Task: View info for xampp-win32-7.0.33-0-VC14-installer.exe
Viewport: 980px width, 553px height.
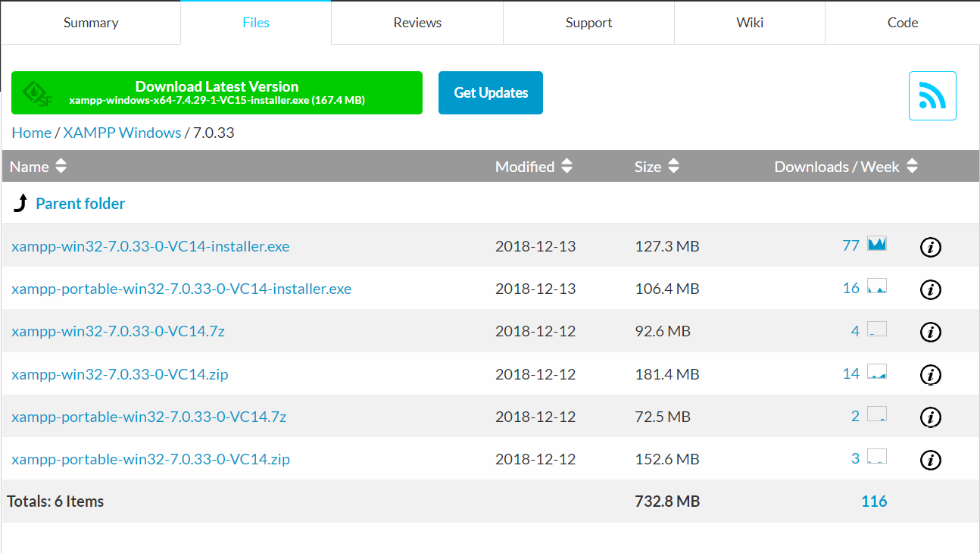Action: pos(930,247)
